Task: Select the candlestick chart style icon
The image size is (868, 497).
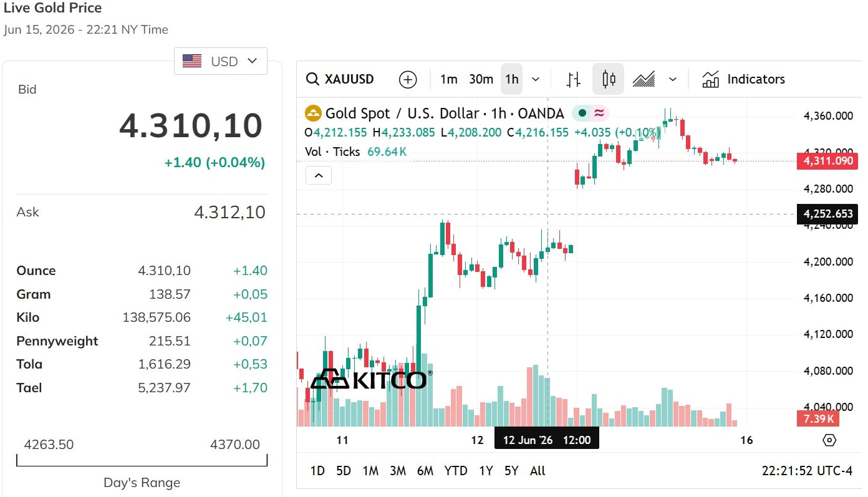Action: [609, 79]
